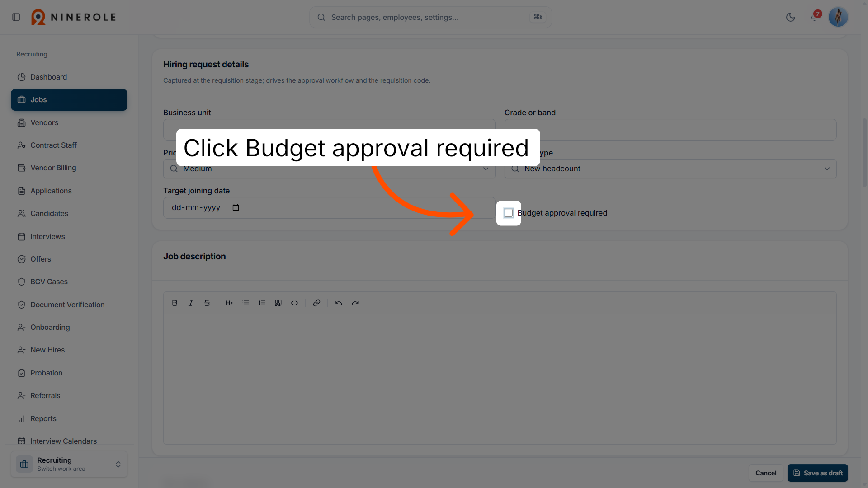Navigate to Interviews
The height and width of the screenshot is (488, 868).
(69, 236)
